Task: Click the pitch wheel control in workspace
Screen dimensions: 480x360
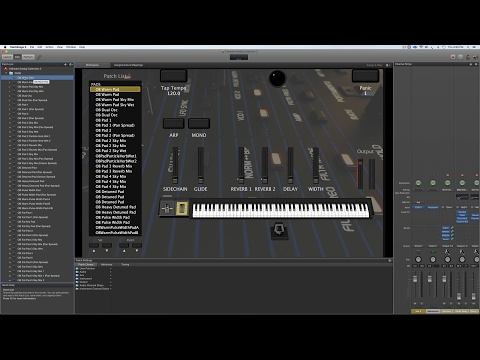Action: pyautogui.click(x=167, y=209)
